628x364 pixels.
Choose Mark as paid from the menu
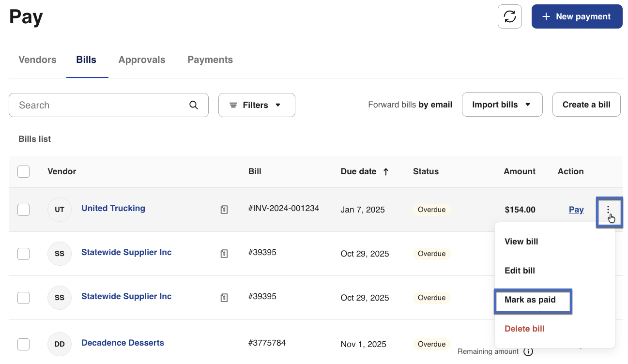click(530, 300)
